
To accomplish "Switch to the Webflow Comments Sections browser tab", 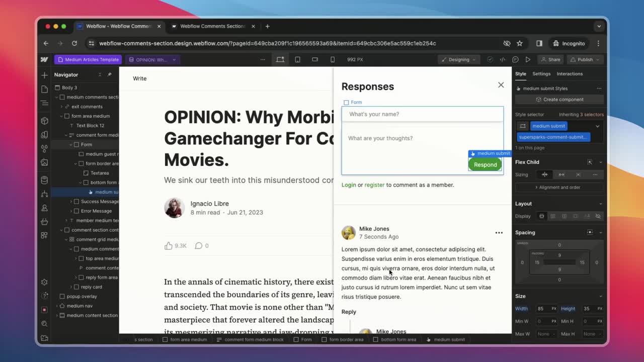I will tap(211, 26).
